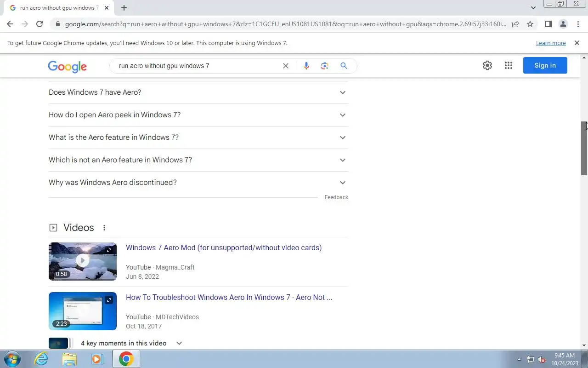
Task: Open the Windows Start menu
Action: [x=12, y=359]
